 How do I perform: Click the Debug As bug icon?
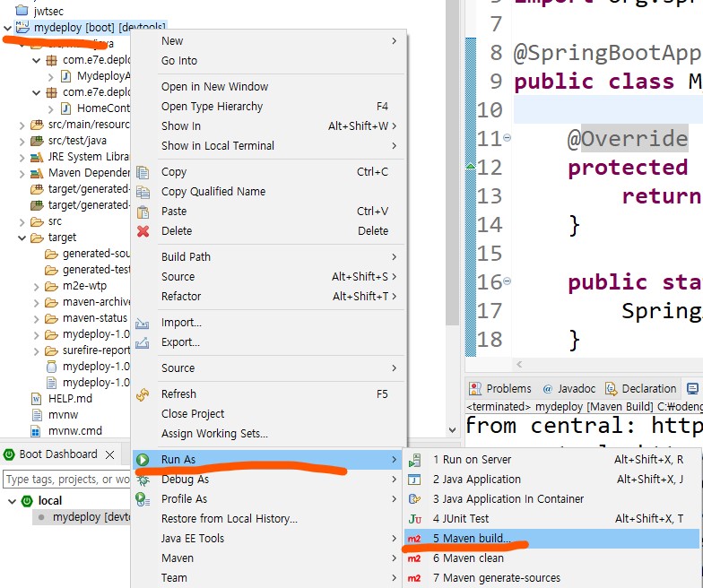(x=143, y=480)
